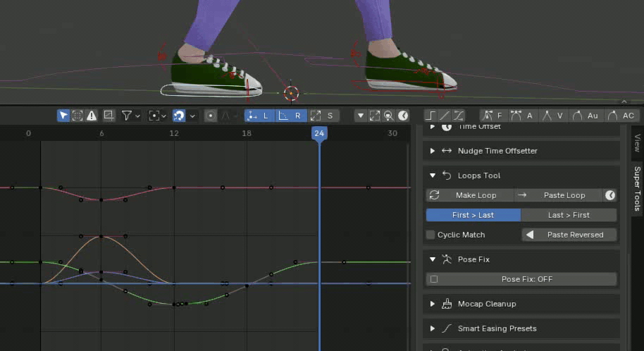Enable R rotation channel filter
The height and width of the screenshot is (351, 644).
(290, 116)
